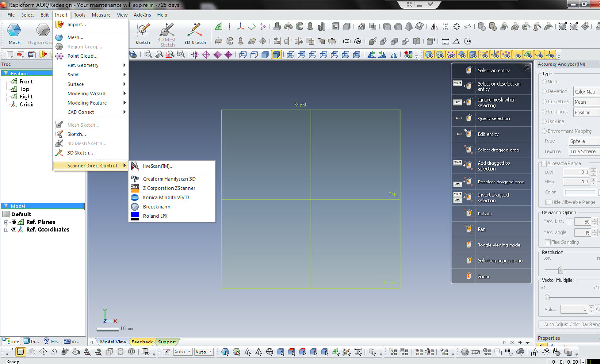This screenshot has width=600, height=364.
Task: Collapse the Feature tree header
Action: (6, 74)
